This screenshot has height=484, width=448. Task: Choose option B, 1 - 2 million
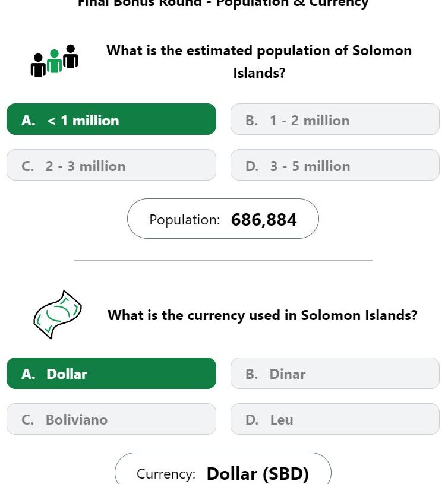[335, 119]
